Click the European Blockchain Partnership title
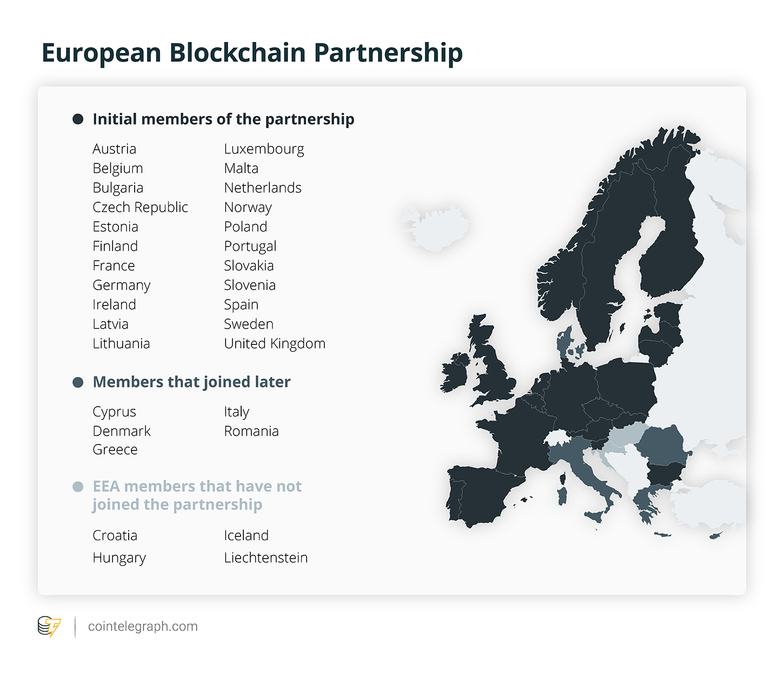This screenshot has height=676, width=784. 252,53
